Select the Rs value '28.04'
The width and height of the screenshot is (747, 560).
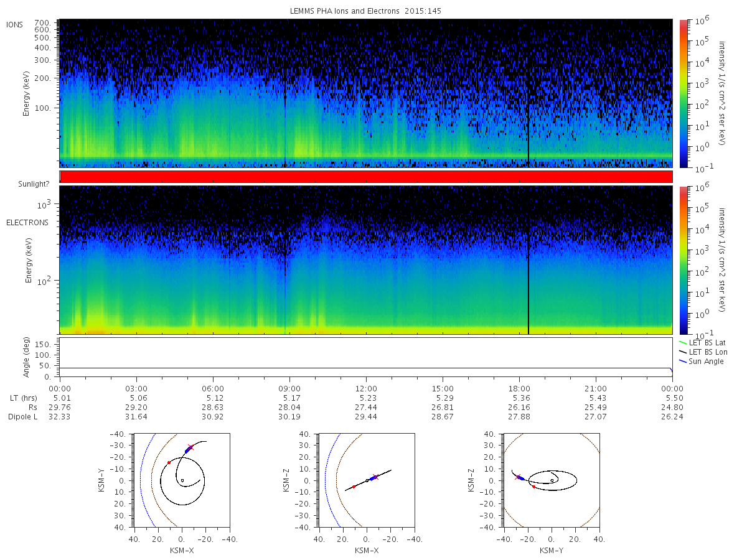(289, 407)
